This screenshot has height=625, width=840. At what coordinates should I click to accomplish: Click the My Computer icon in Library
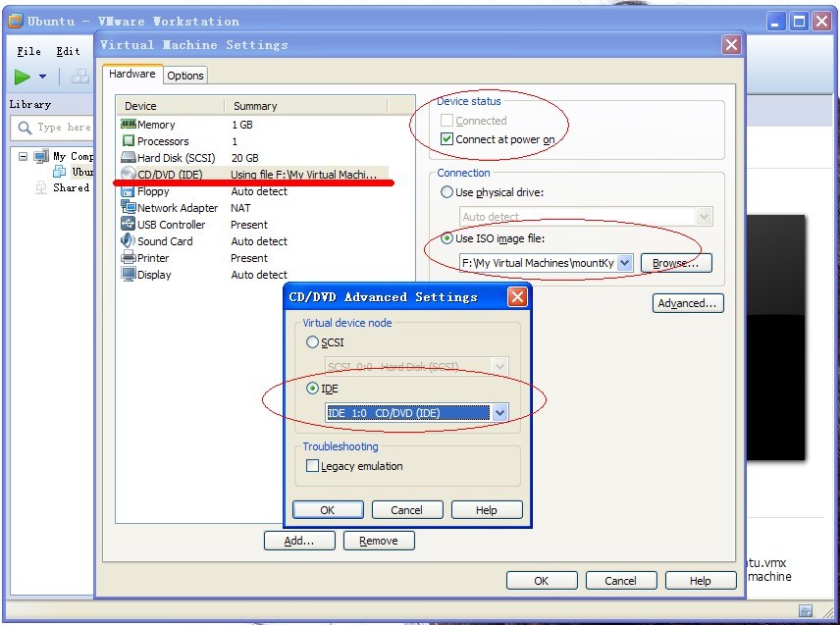pos(41,156)
